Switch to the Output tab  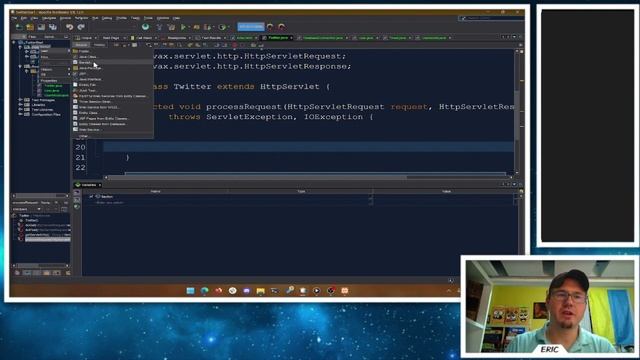[x=87, y=38]
